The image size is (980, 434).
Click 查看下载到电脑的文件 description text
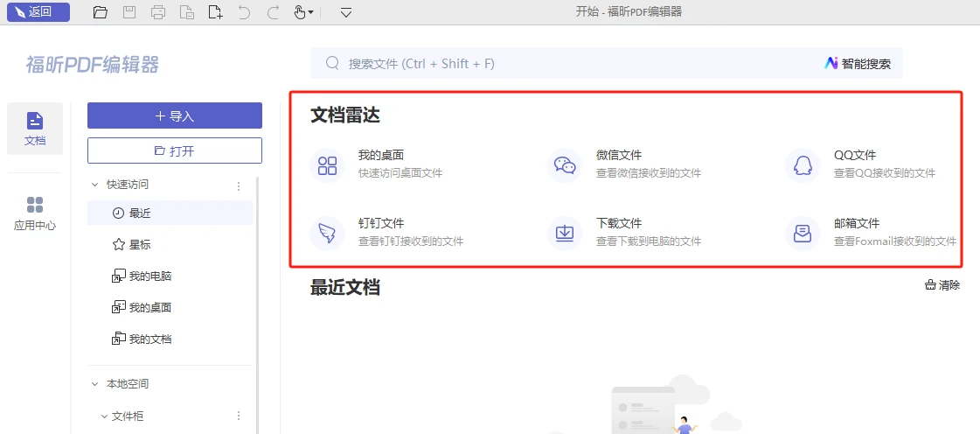tap(649, 241)
